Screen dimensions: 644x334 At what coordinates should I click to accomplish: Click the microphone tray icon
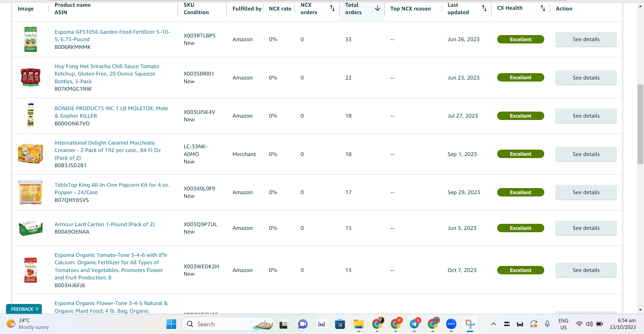pos(547,324)
